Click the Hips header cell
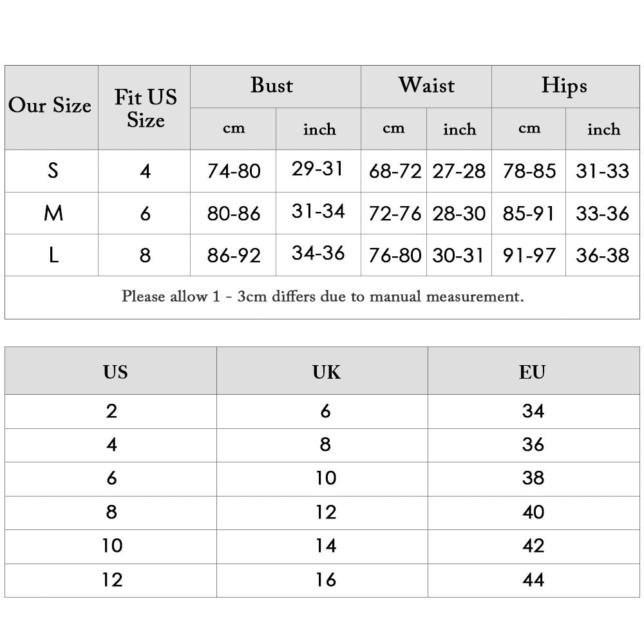Image resolution: width=644 pixels, height=644 pixels. point(565,87)
